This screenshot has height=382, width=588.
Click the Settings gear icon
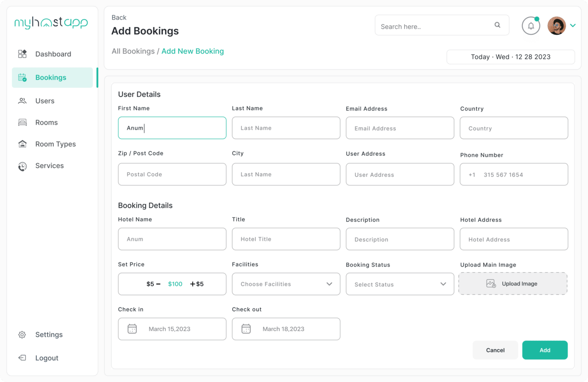click(x=22, y=335)
